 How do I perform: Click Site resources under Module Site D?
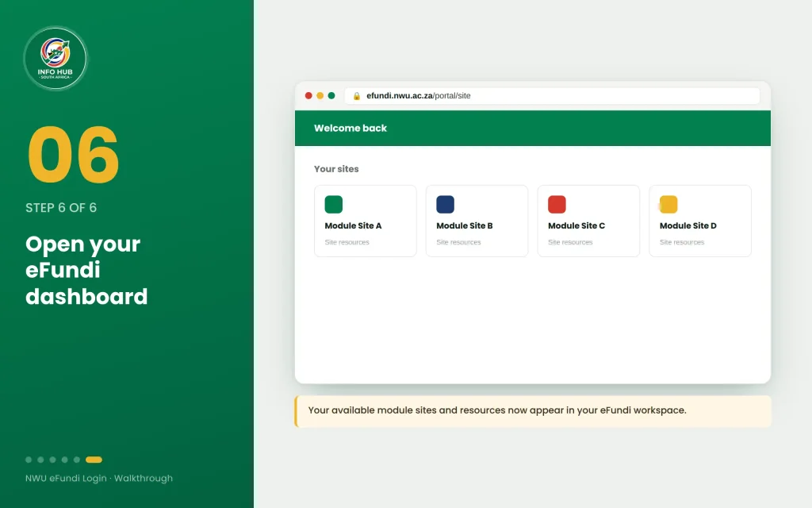click(682, 242)
